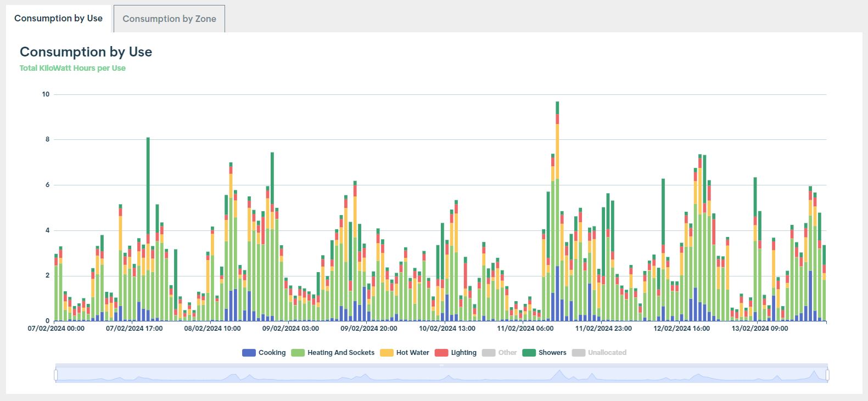Switch to the Consumption by Zone tab
This screenshot has width=868, height=401.
pos(169,19)
